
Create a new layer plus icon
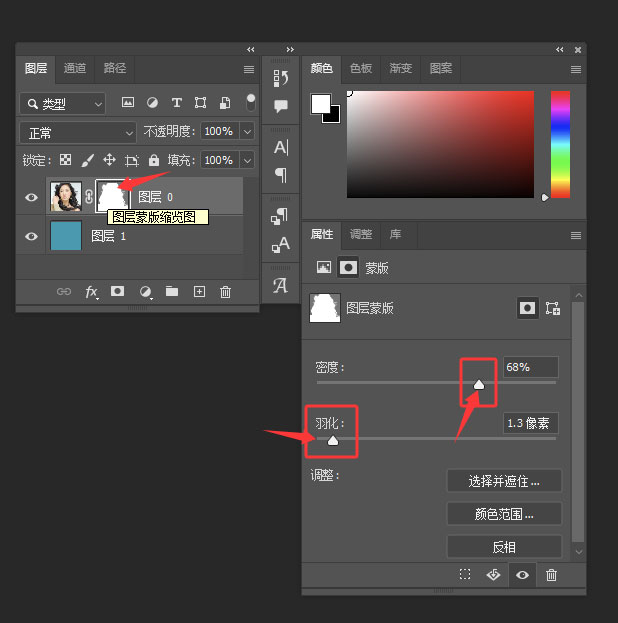199,292
